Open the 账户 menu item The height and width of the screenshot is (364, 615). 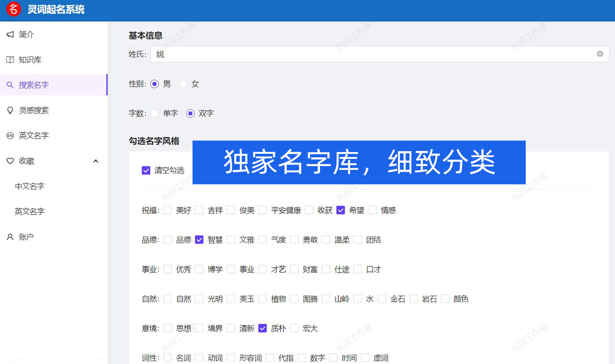(54, 237)
